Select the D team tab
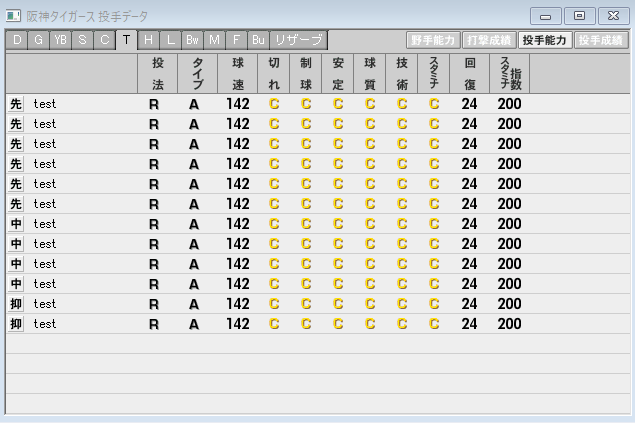 click(16, 40)
